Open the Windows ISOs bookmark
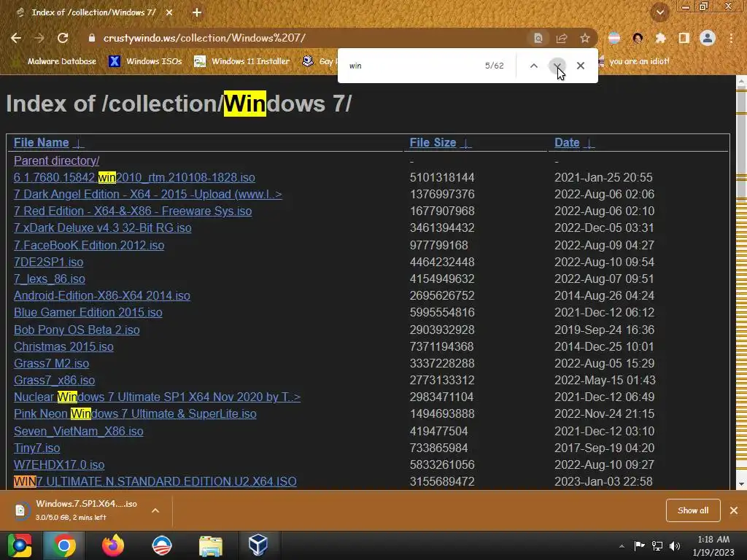 click(146, 61)
